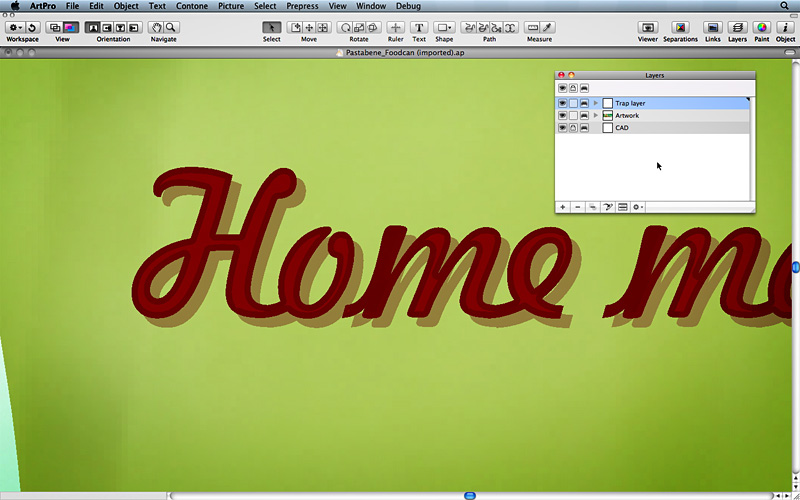Click the eyedropper Measure tool
800x500 pixels.
click(548, 27)
